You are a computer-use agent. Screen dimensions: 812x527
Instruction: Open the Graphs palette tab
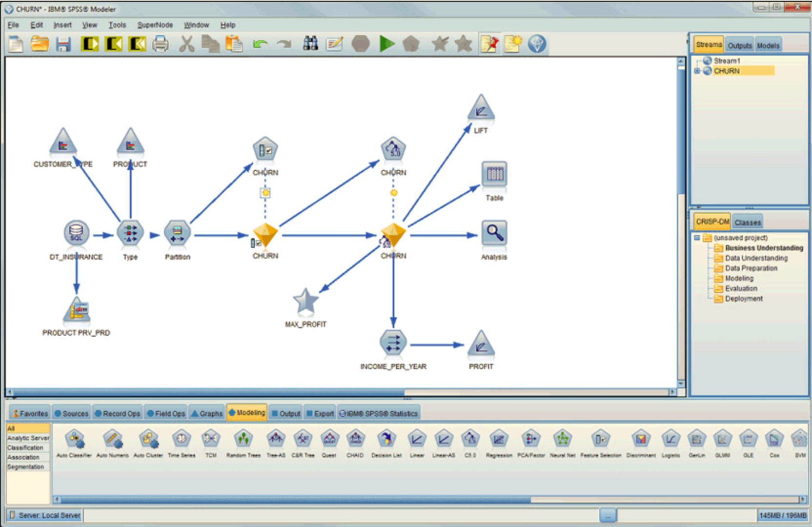pos(206,413)
